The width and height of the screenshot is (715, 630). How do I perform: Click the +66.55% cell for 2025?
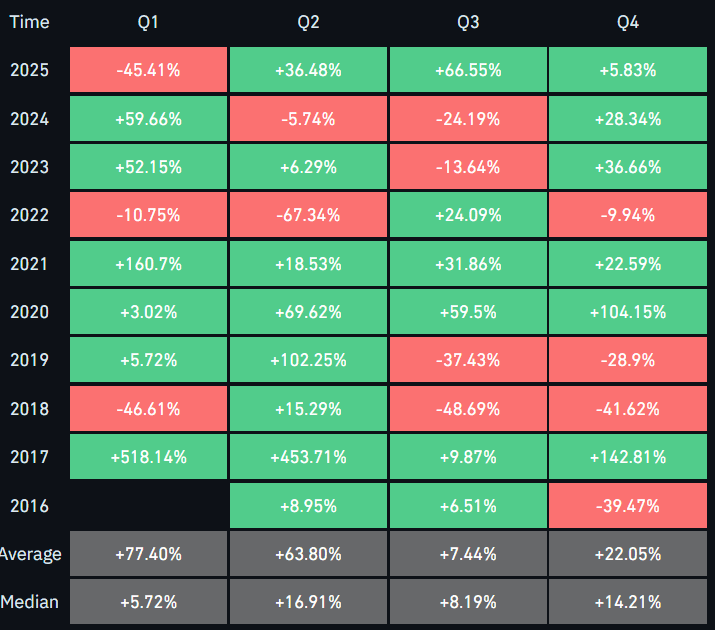pyautogui.click(x=468, y=70)
